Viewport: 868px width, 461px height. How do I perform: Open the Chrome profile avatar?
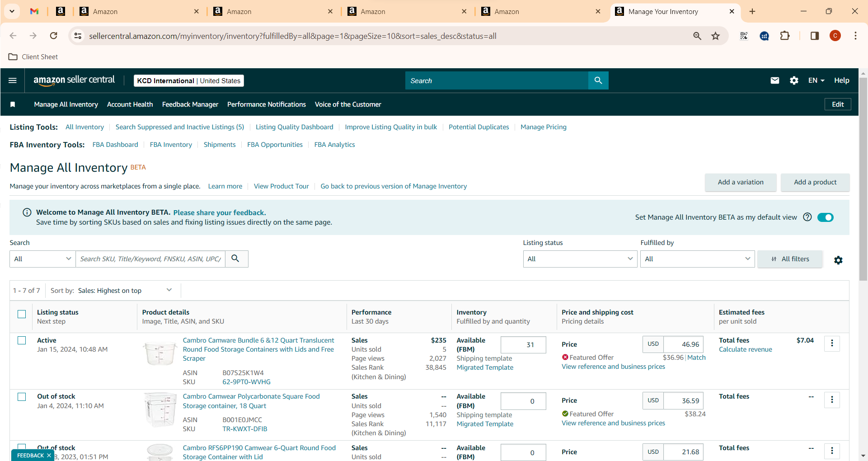pos(835,36)
